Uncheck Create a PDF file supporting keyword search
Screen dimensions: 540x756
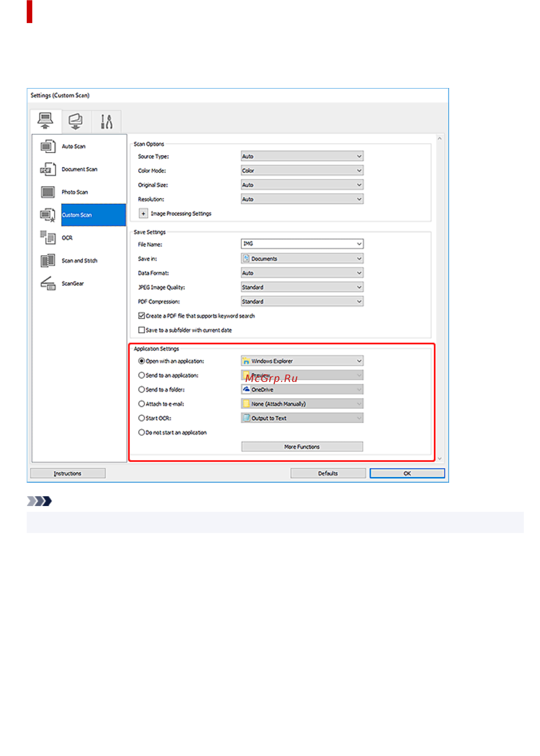click(x=142, y=316)
